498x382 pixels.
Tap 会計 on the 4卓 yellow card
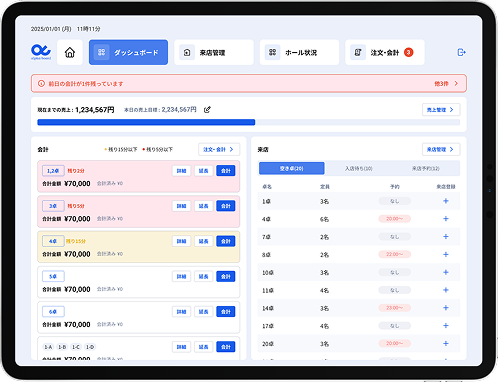(x=226, y=241)
